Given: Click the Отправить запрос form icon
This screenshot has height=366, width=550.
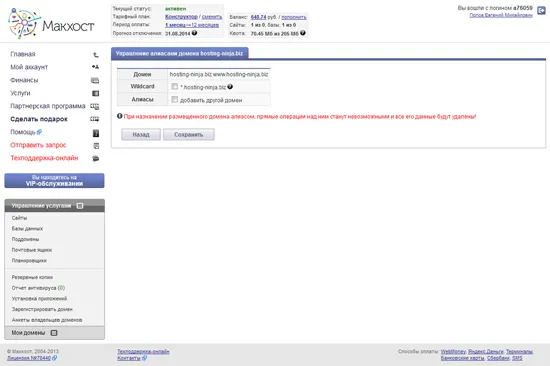Looking at the screenshot, I should (96, 146).
